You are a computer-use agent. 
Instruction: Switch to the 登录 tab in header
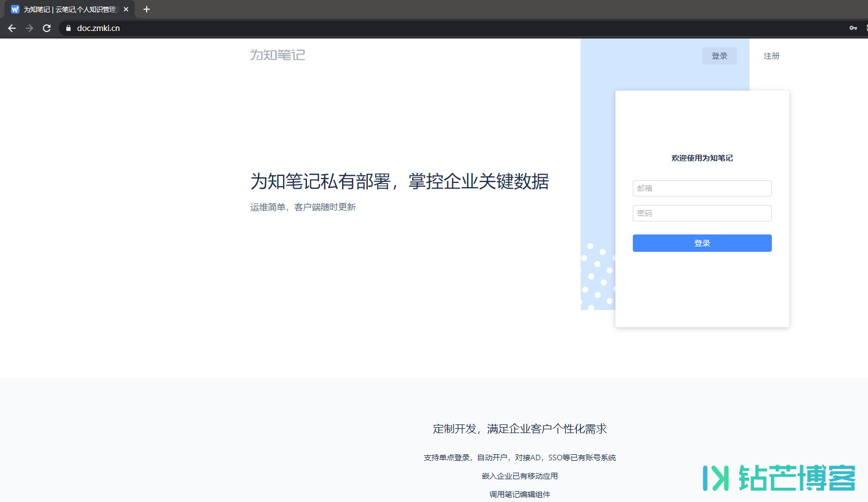click(720, 56)
